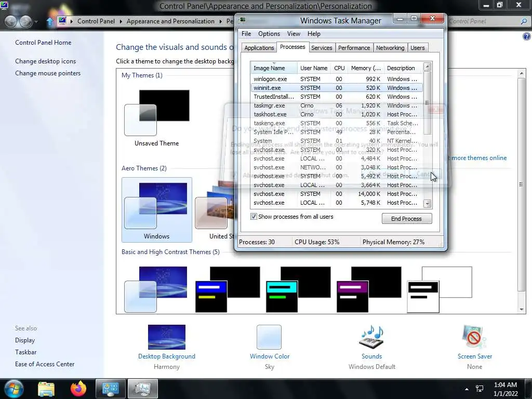Screen dimensions: 532x399
Task: Open Taskbar link under See also
Action: pyautogui.click(x=26, y=352)
